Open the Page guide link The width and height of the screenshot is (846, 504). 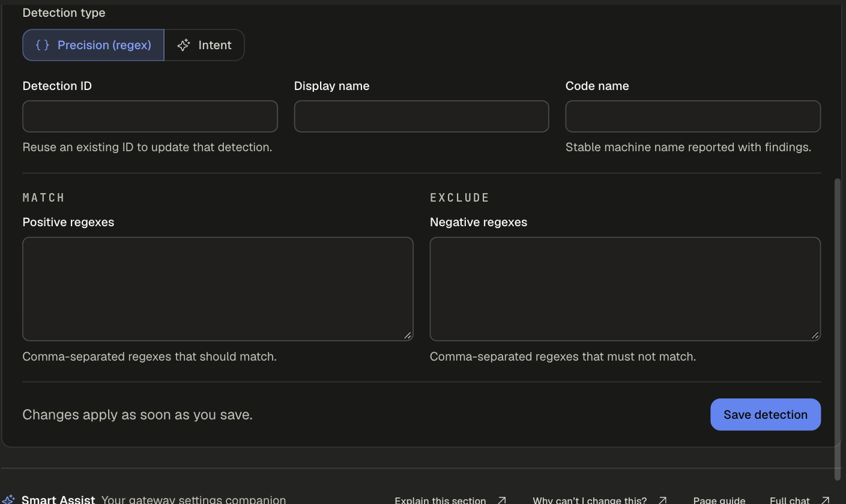pyautogui.click(x=719, y=500)
